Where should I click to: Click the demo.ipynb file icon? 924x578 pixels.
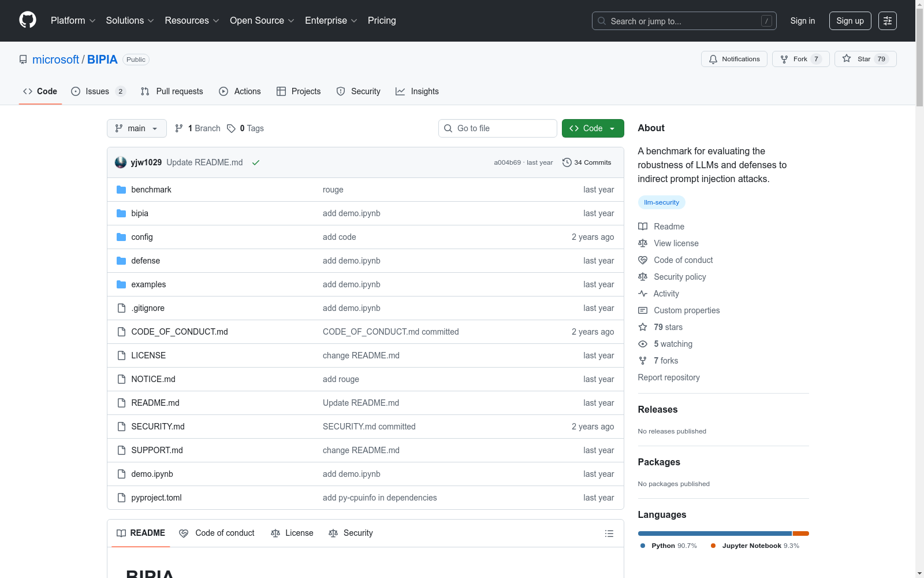(x=121, y=474)
